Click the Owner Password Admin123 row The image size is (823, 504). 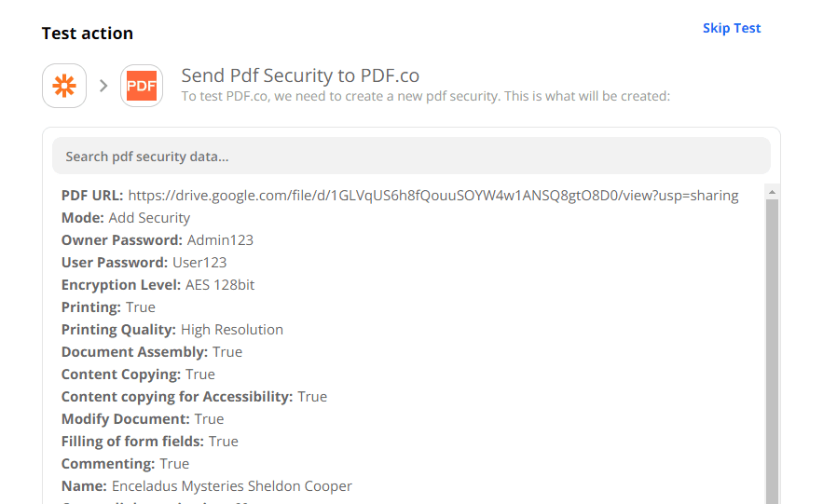(x=158, y=240)
